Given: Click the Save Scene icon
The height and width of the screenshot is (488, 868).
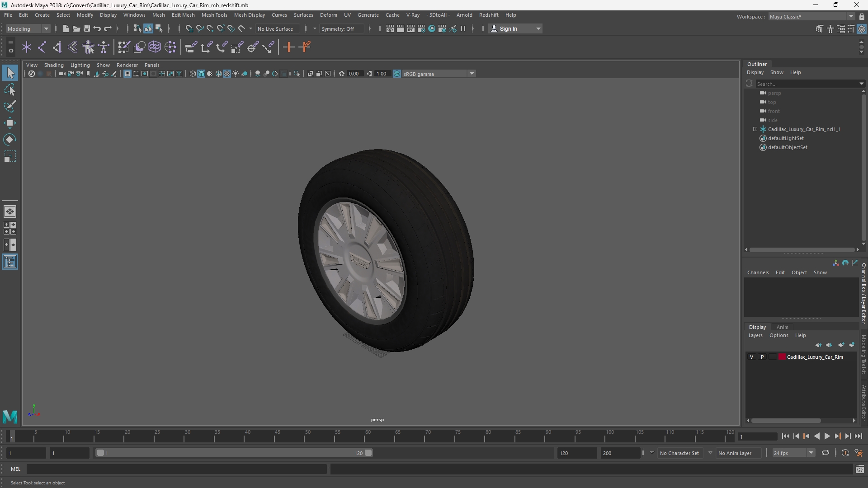Looking at the screenshot, I should (87, 28).
